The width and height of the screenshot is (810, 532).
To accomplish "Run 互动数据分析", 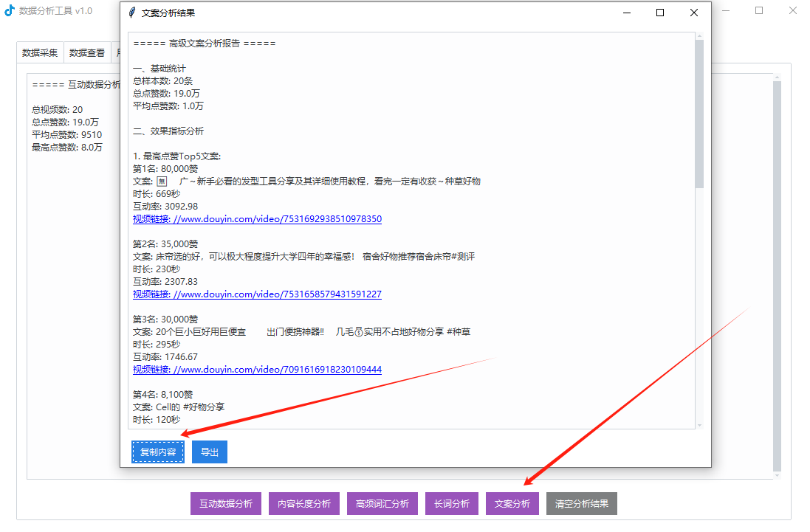I will [x=226, y=504].
